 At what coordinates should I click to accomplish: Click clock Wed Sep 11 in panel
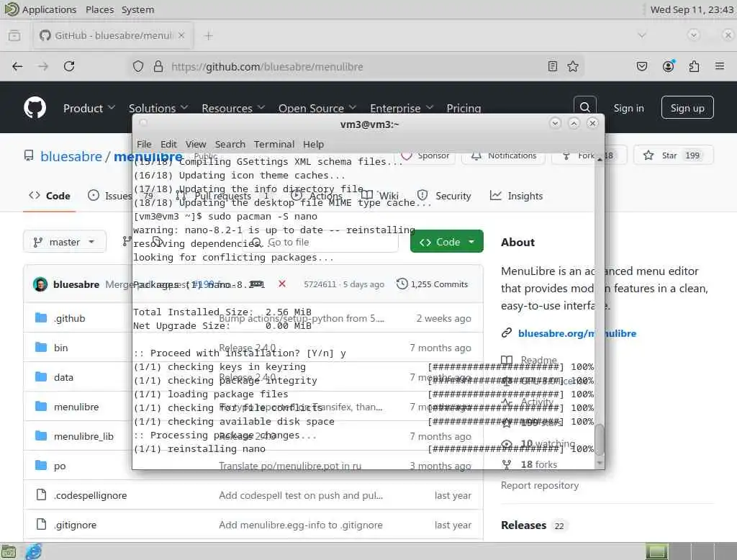click(x=692, y=9)
